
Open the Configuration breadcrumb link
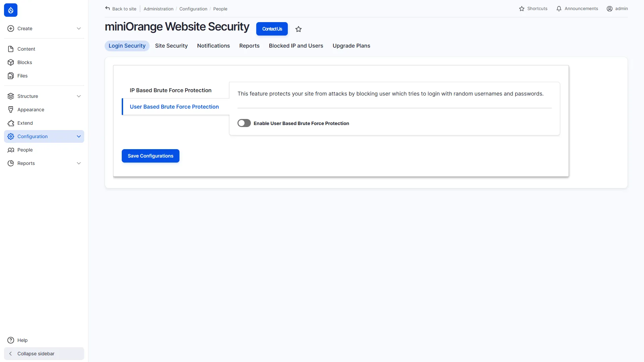tap(193, 9)
